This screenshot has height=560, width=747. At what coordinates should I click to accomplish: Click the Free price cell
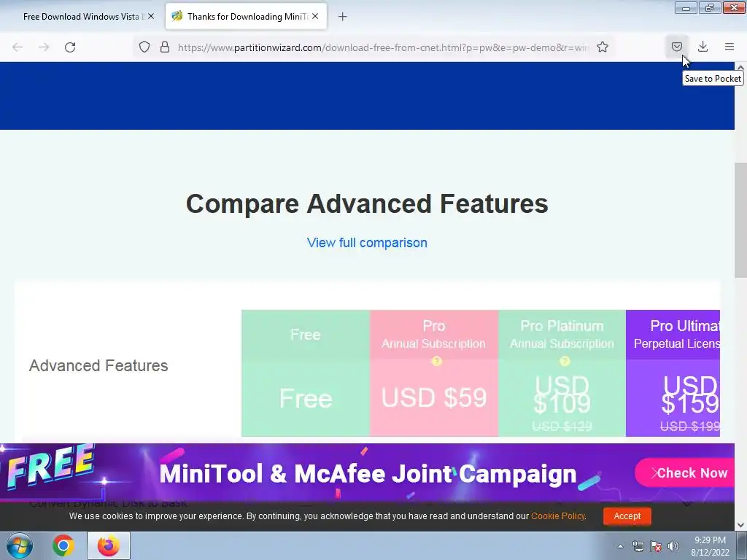click(x=306, y=397)
